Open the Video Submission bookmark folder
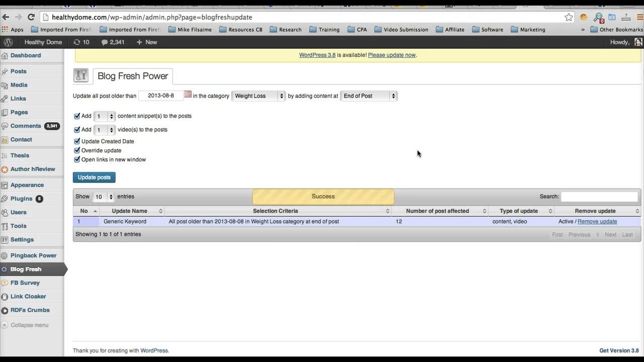 click(x=401, y=30)
